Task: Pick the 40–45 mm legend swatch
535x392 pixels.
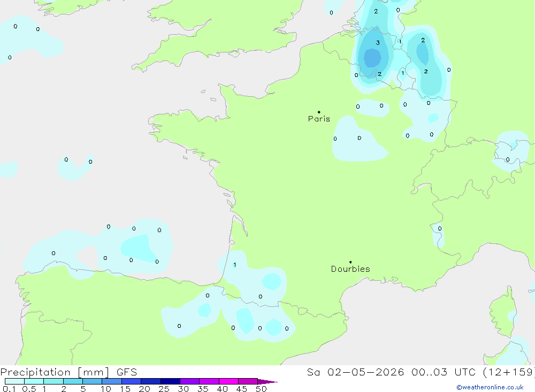Action: coord(228,381)
